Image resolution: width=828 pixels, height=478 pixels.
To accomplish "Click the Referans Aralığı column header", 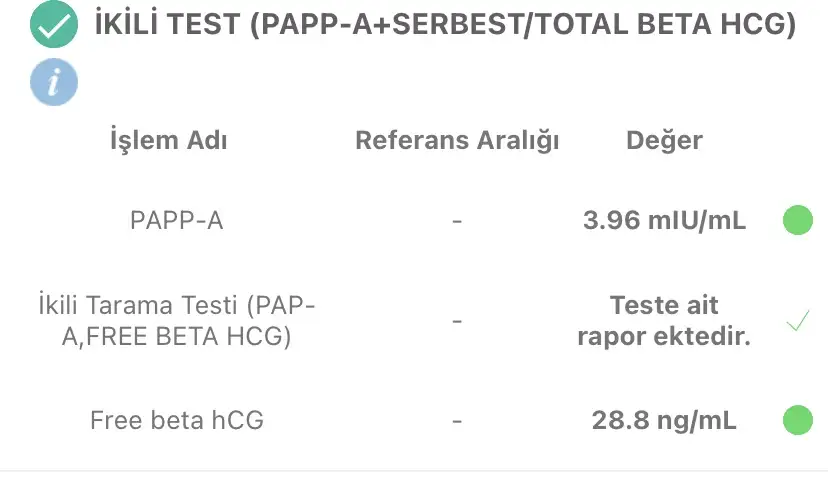I will click(457, 140).
